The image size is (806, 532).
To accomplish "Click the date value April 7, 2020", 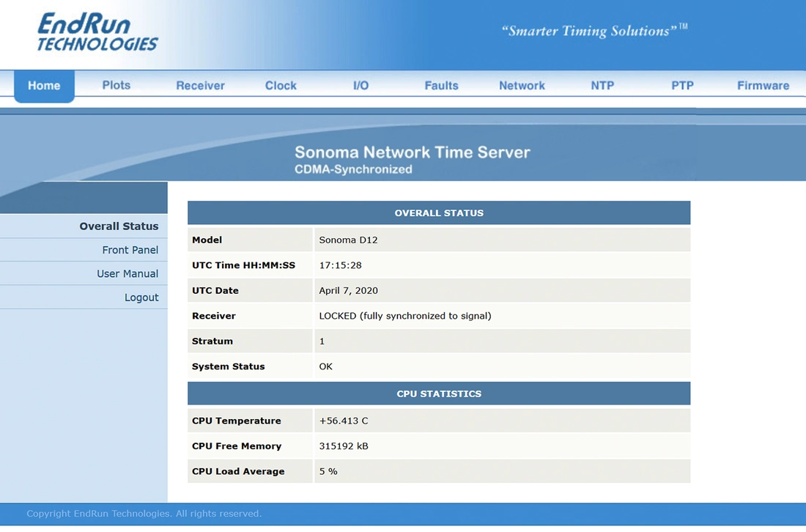I will coord(349,290).
